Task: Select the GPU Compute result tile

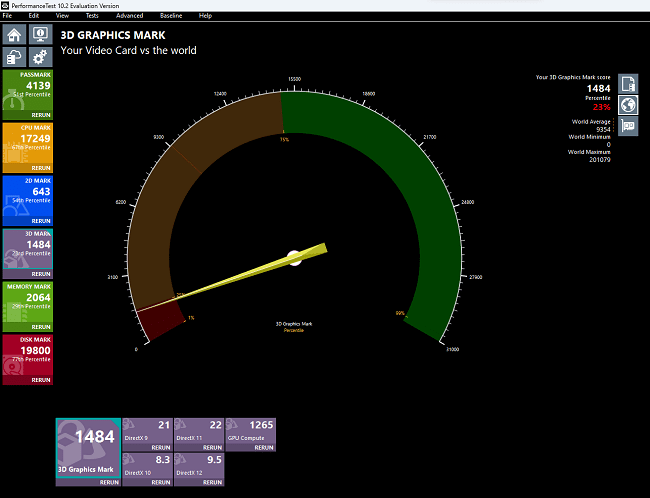Action: 251,431
